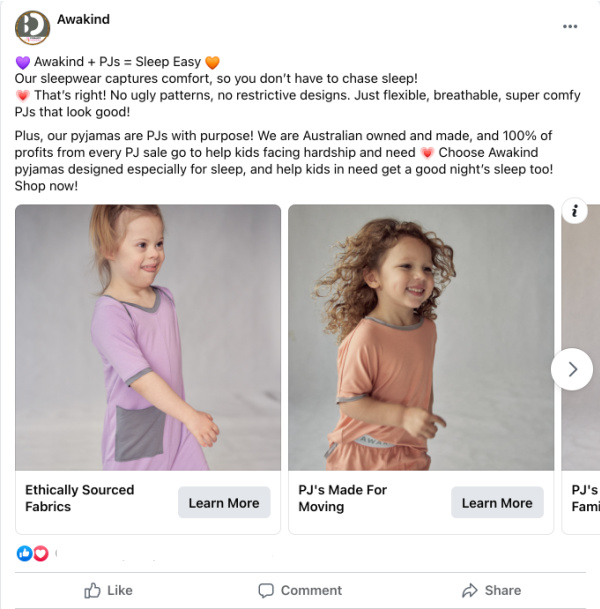Click Learn More for Ethically Sourced Fabrics

[224, 503]
